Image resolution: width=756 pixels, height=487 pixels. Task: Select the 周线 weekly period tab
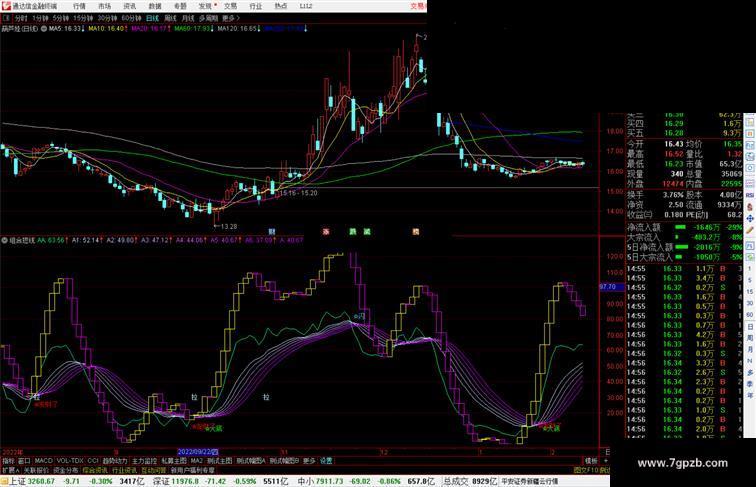[171, 18]
